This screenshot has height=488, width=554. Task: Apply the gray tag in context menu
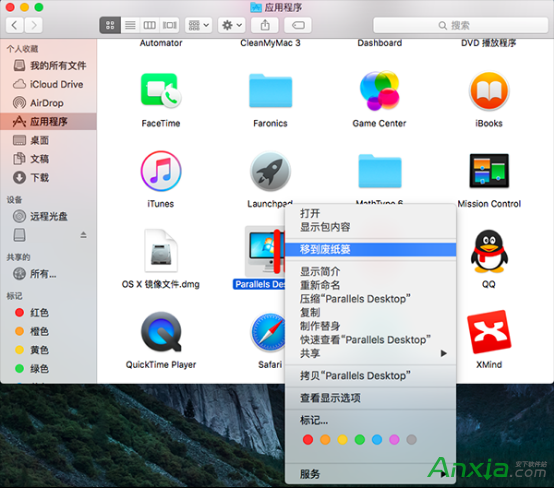[x=412, y=440]
